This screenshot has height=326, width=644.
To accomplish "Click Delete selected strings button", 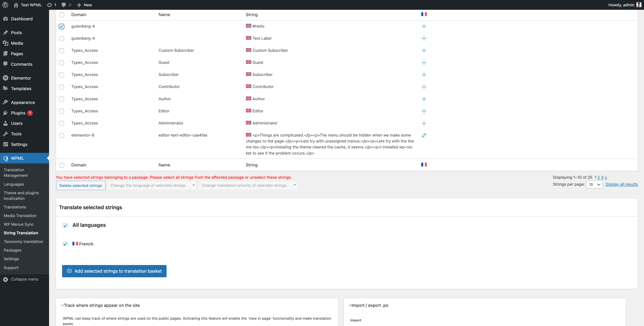I will click(80, 185).
